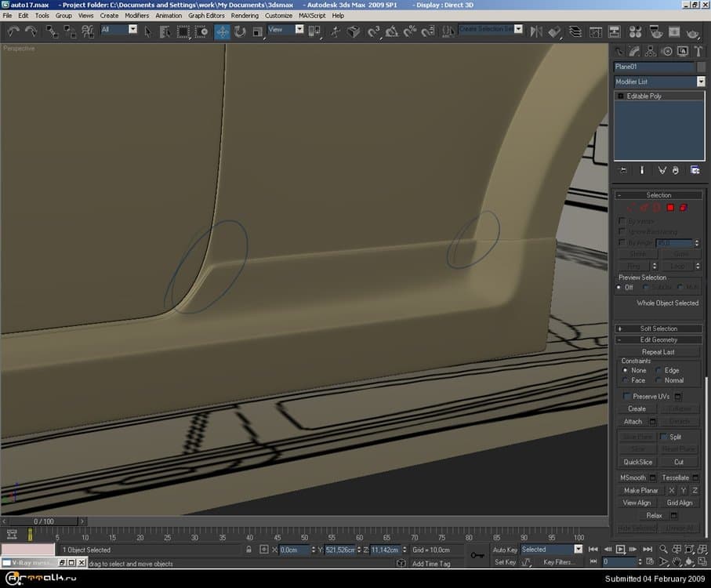
Task: Click the time slider at frame 0/100
Action: click(x=43, y=521)
